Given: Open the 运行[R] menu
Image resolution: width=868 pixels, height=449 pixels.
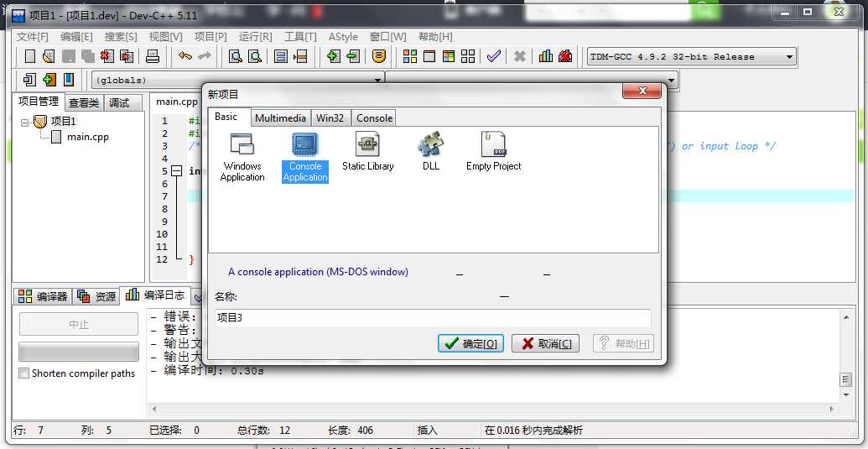Looking at the screenshot, I should (255, 37).
